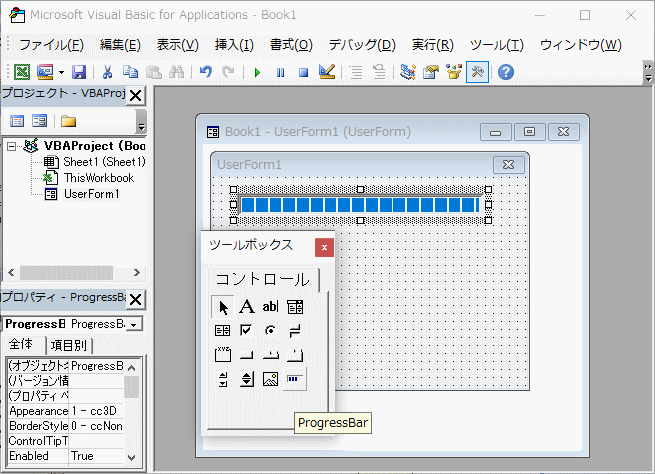Select the ListBox tool in toolbox
Viewport: 655px width, 474px height.
click(x=222, y=331)
